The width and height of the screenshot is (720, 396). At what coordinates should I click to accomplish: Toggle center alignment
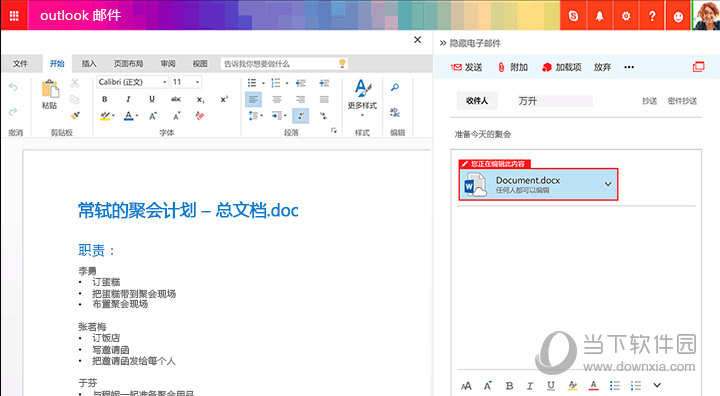coord(277,99)
